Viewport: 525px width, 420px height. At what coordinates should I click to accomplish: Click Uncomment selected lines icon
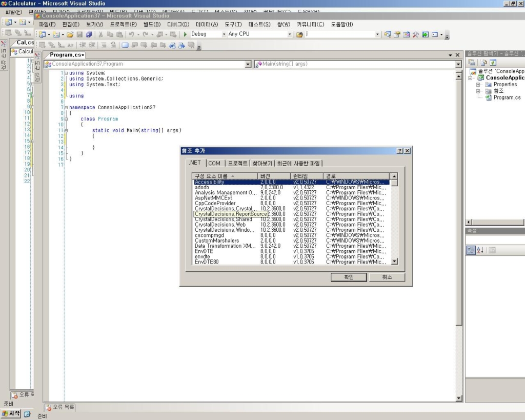[x=113, y=45]
